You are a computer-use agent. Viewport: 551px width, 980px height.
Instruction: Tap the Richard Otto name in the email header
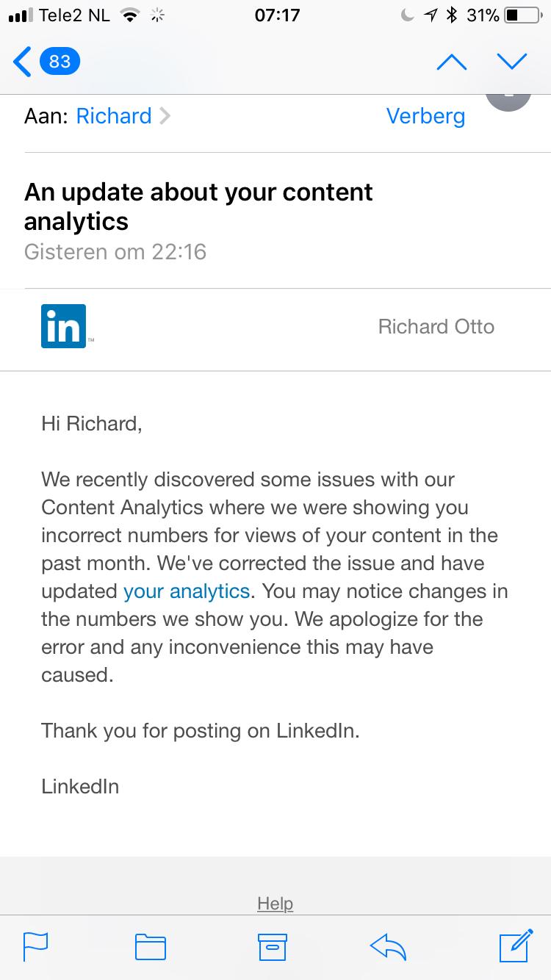point(436,326)
